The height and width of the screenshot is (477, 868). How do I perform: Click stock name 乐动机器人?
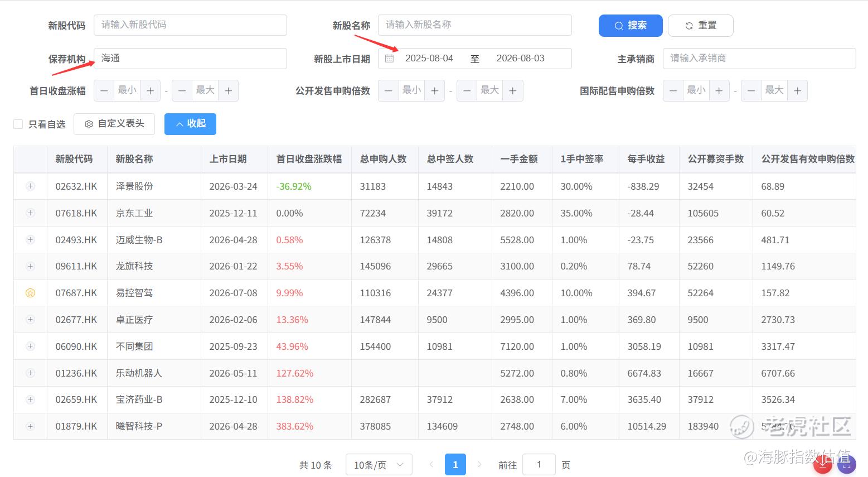(x=139, y=373)
